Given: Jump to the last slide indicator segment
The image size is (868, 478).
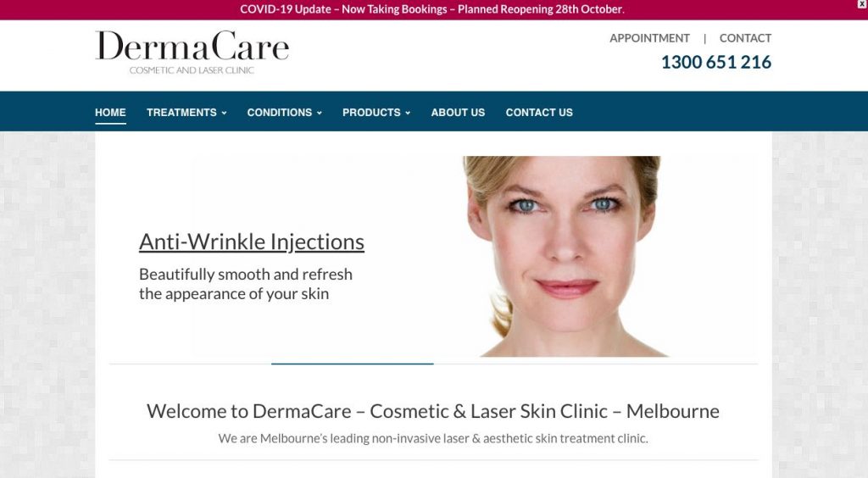Looking at the screenshot, I should [x=677, y=364].
